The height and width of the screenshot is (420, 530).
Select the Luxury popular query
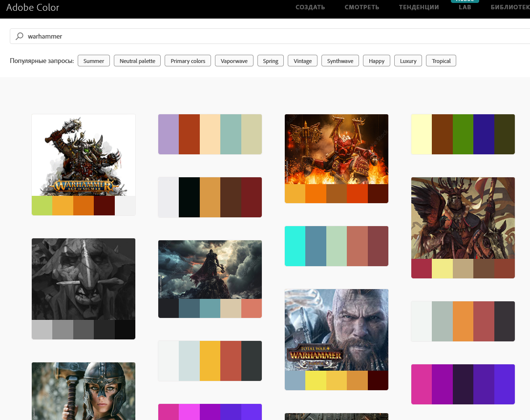(x=408, y=61)
